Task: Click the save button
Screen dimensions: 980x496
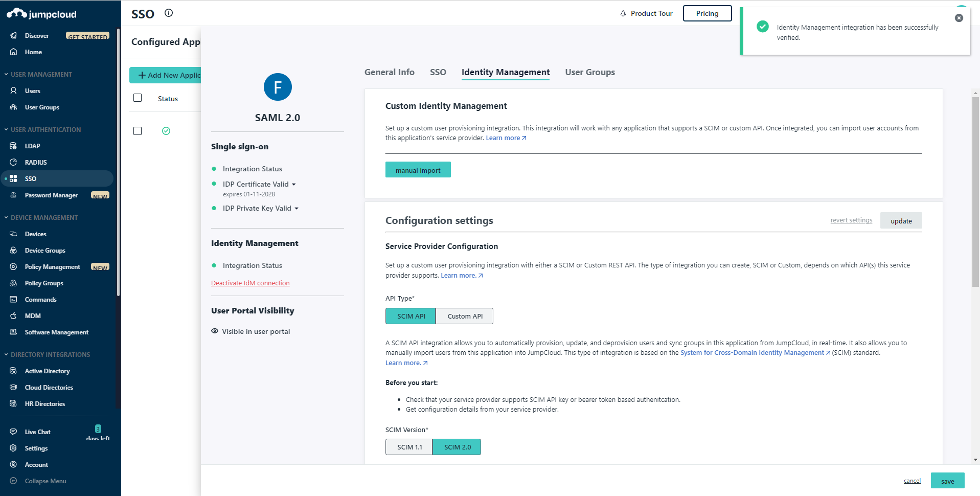Action: pos(948,481)
